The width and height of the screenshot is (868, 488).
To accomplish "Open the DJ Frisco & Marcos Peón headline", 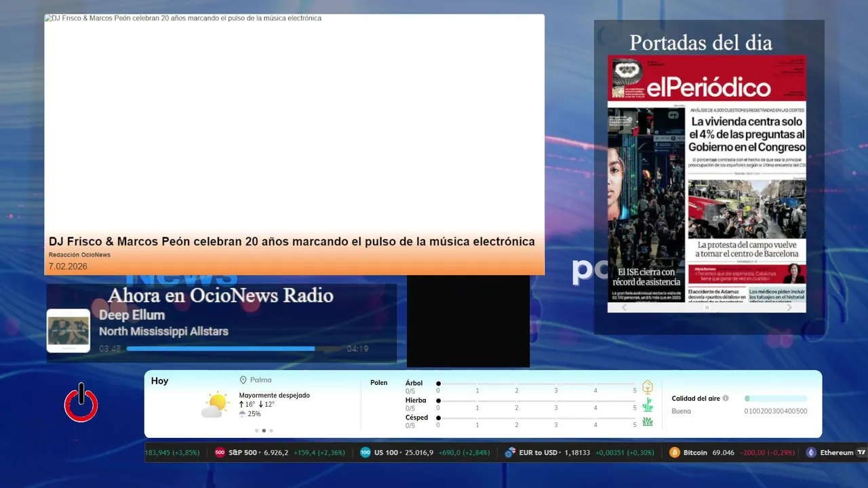I will click(x=292, y=241).
